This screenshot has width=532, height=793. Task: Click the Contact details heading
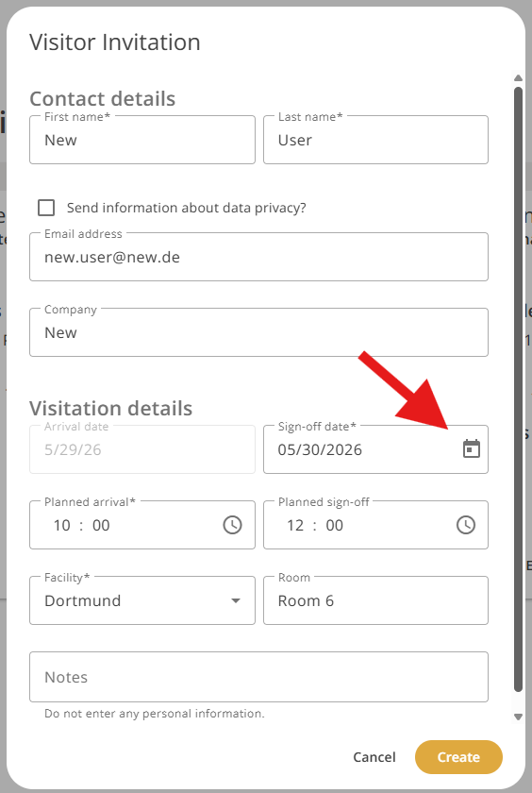103,98
